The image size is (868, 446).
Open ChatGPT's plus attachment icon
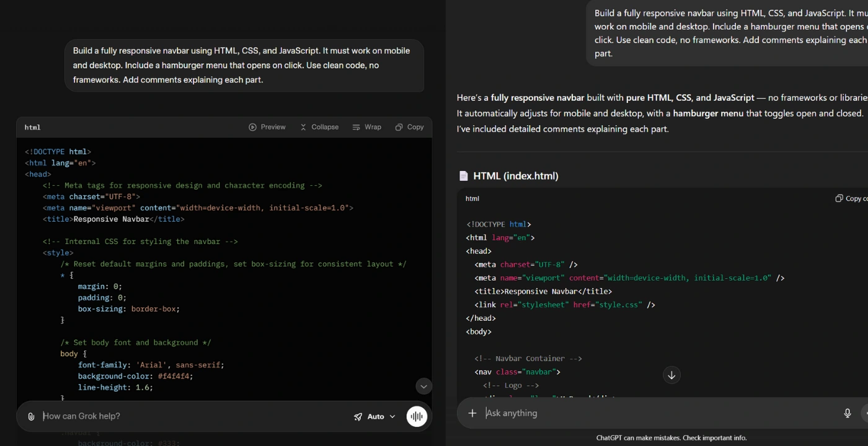[x=472, y=413]
